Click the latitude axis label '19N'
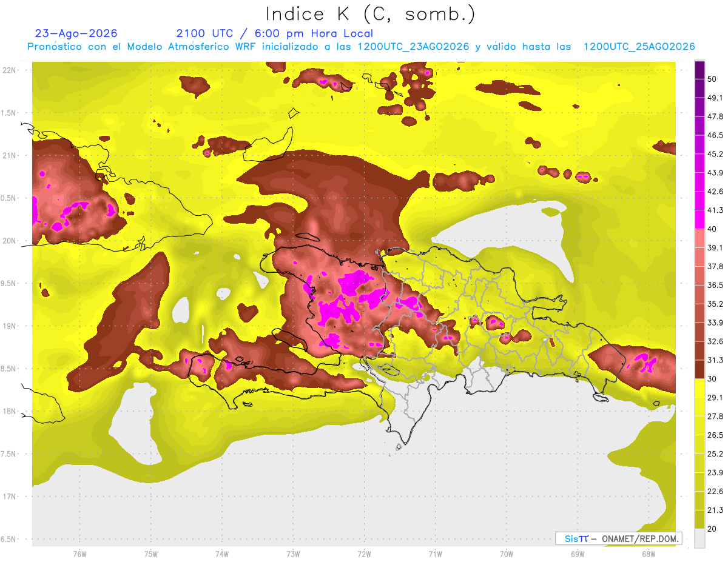This screenshot has height=562, width=728. click(10, 326)
